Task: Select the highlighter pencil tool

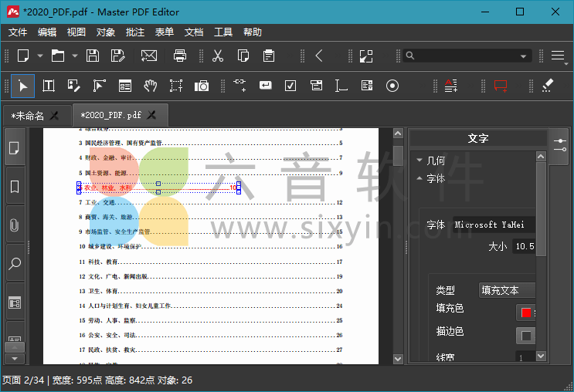Action: coord(547,86)
